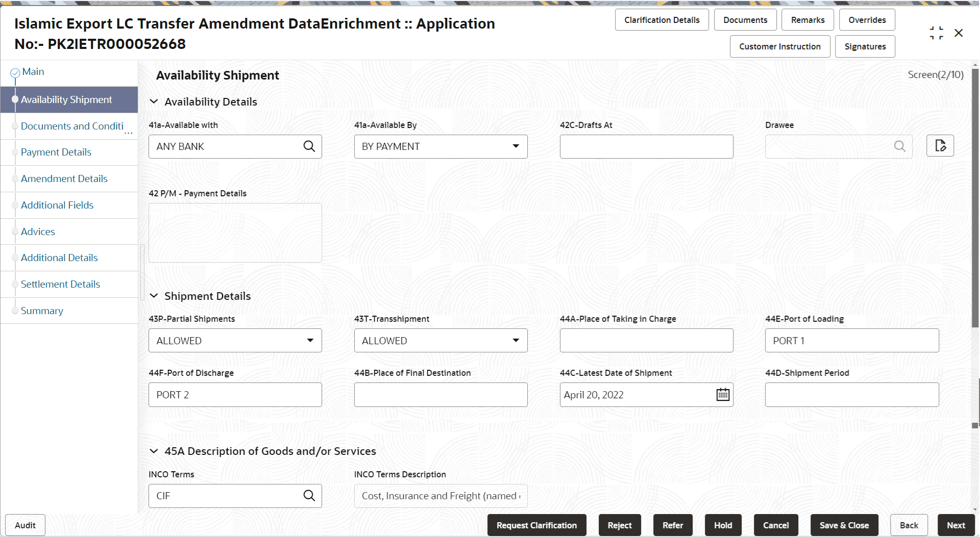980x537 pixels.
Task: Collapse the Shipment Details section
Action: click(154, 296)
